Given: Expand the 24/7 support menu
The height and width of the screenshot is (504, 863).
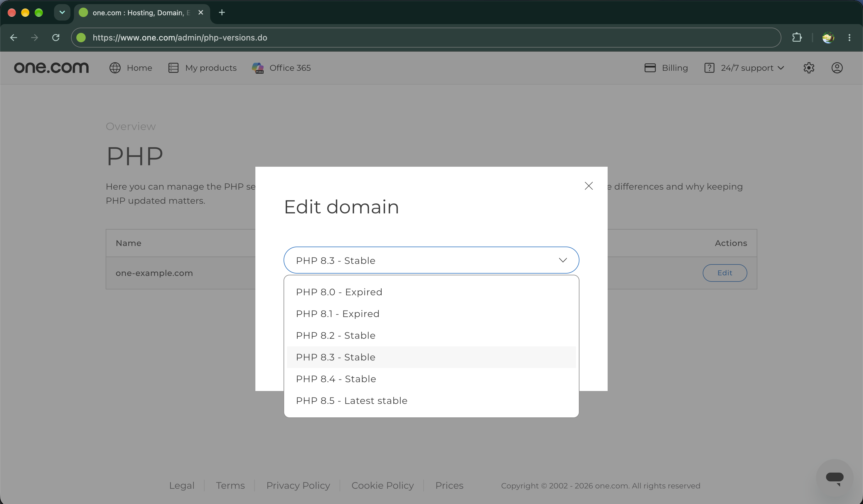Looking at the screenshot, I should (744, 68).
